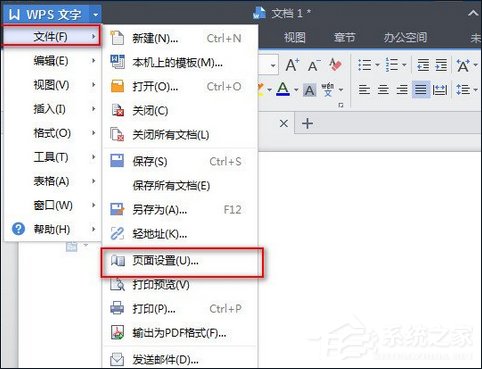
Task: Click the distributed alignment icon
Action: point(440,90)
